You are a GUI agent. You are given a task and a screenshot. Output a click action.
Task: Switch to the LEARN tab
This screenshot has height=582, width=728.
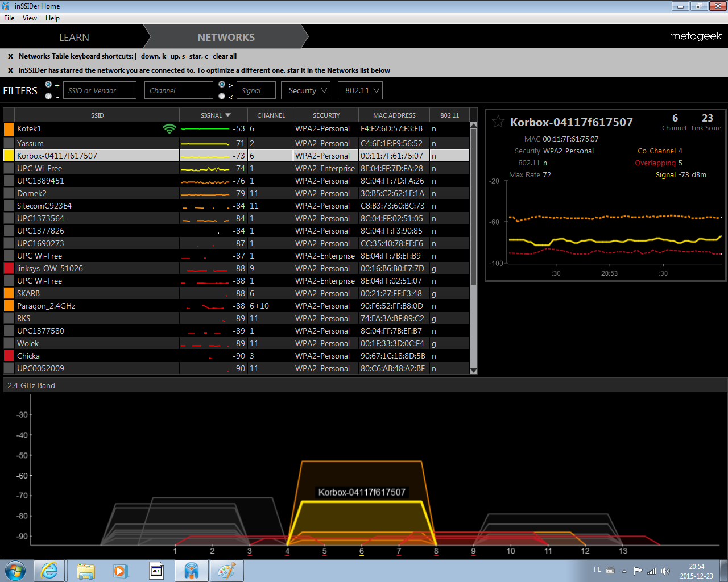point(74,38)
